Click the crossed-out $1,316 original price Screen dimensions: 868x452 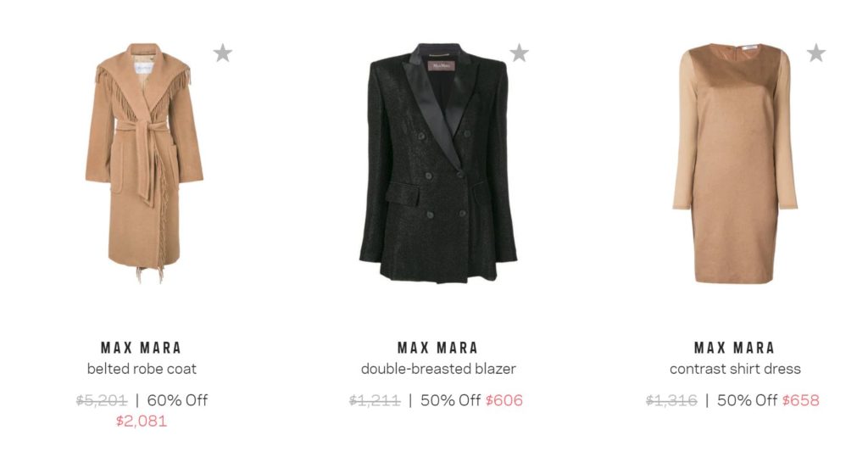tap(671, 400)
